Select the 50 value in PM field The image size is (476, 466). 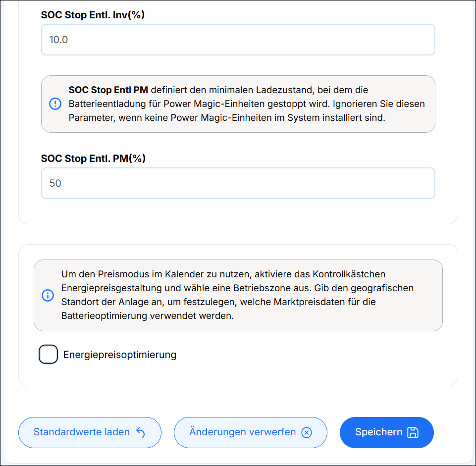click(55, 183)
